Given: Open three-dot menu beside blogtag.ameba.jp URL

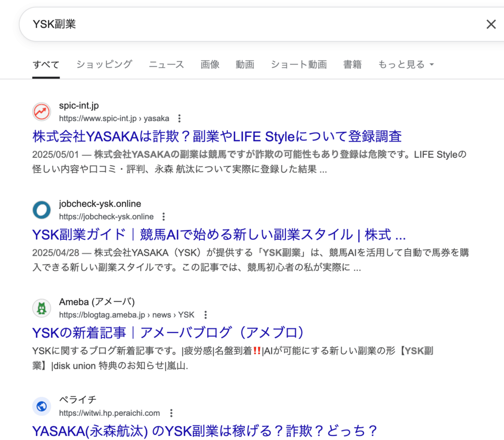Looking at the screenshot, I should [205, 315].
